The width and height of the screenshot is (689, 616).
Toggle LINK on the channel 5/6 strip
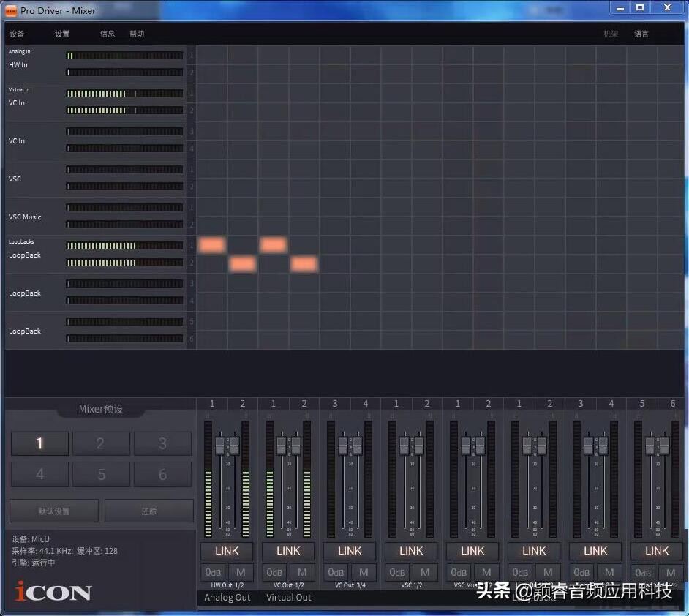[x=657, y=551]
